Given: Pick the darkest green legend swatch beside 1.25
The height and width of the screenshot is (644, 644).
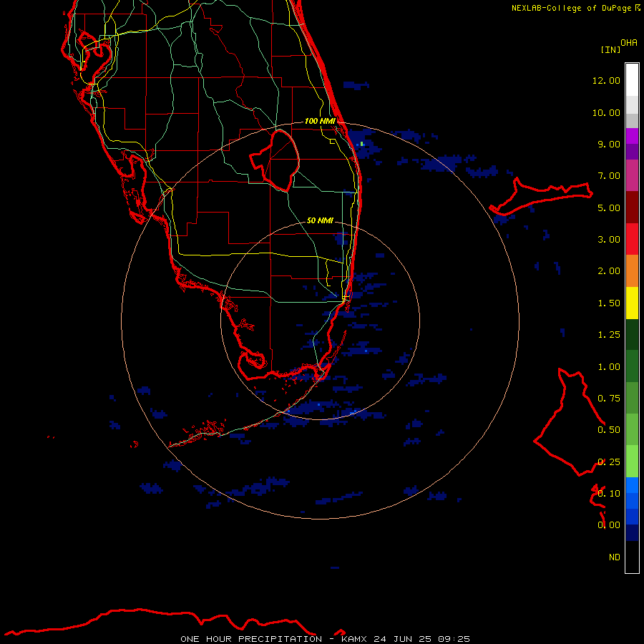Looking at the screenshot, I should [632, 334].
